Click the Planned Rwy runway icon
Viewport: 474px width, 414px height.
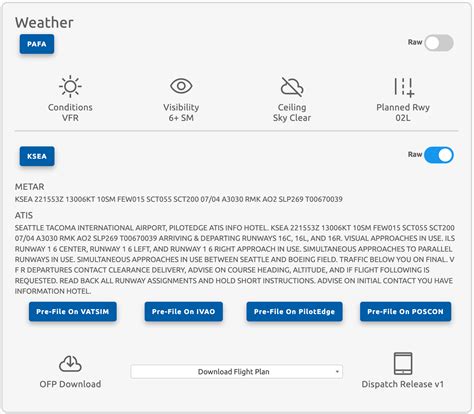pyautogui.click(x=404, y=87)
